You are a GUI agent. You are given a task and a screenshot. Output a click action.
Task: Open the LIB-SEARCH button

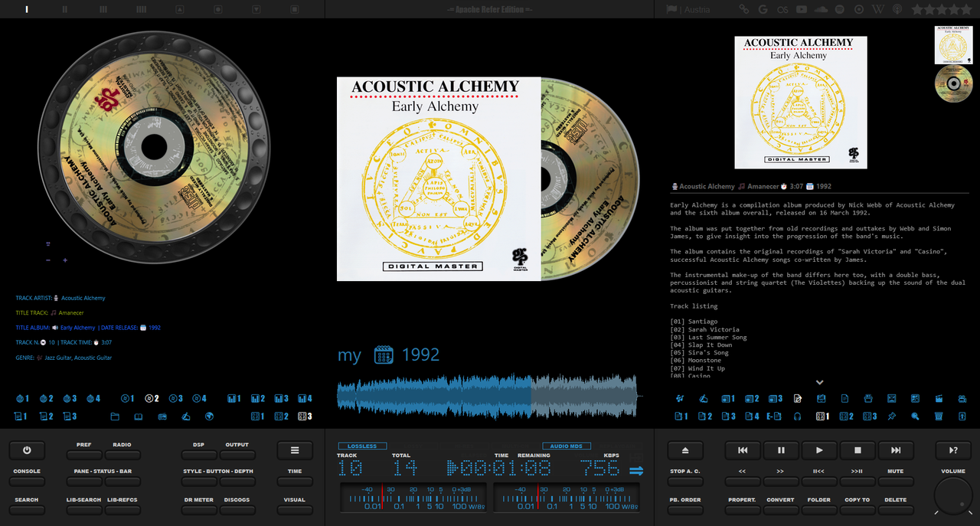point(84,510)
